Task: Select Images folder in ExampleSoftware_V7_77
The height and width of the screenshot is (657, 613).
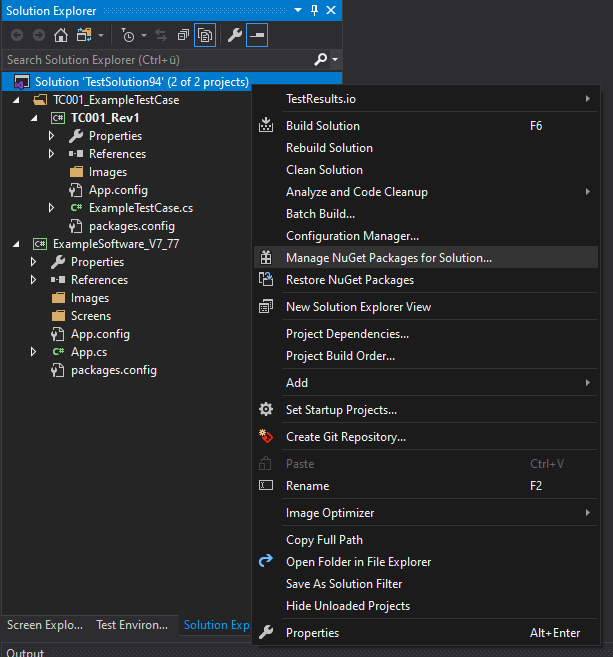Action: (x=90, y=298)
